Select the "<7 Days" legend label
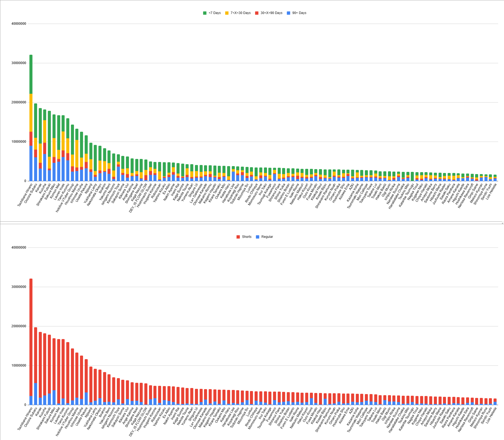Viewport: 504px width, 440px height. point(215,13)
